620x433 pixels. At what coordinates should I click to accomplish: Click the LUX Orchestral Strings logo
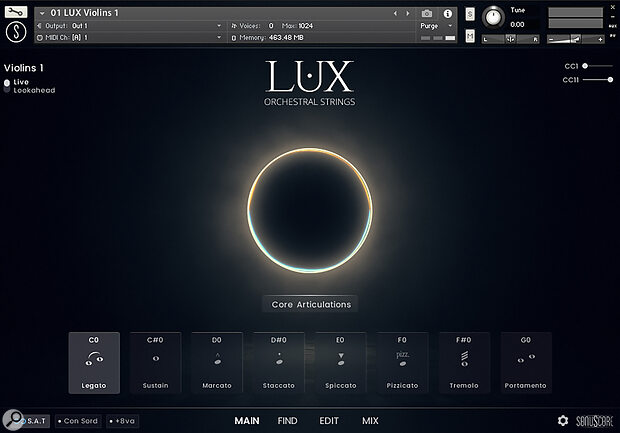(x=309, y=83)
